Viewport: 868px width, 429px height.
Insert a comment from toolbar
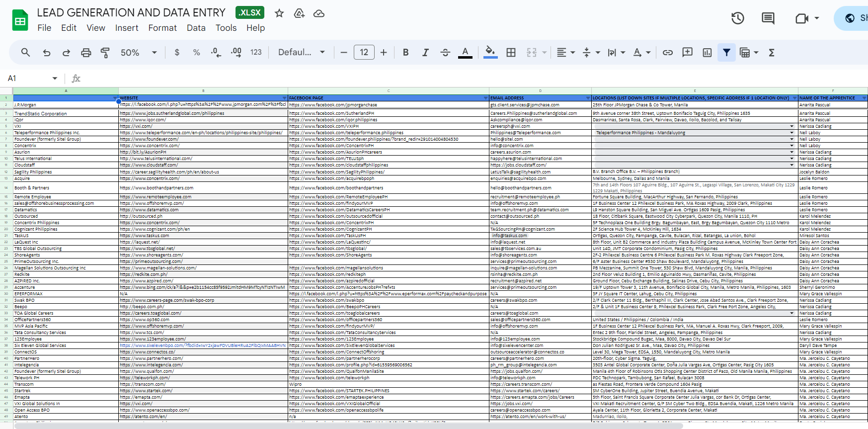pyautogui.click(x=688, y=52)
